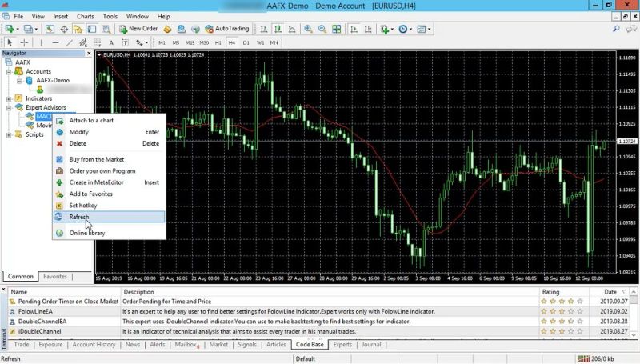Expand the Scripts tree node
This screenshot has width=640, height=364.
pos(9,134)
